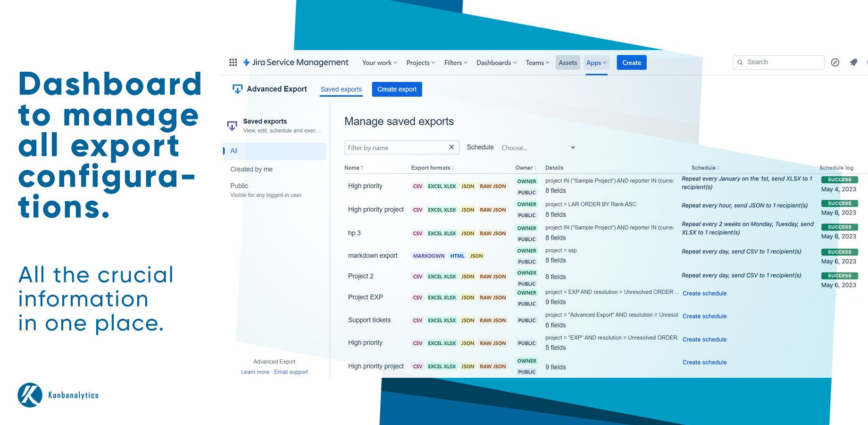The width and height of the screenshot is (868, 425).
Task: Select Created by me filter
Action: pos(251,169)
